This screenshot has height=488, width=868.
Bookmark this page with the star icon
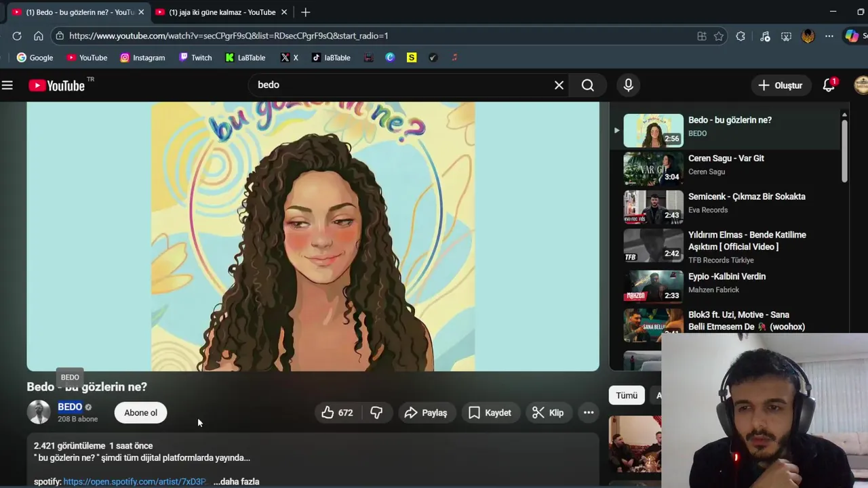[719, 36]
